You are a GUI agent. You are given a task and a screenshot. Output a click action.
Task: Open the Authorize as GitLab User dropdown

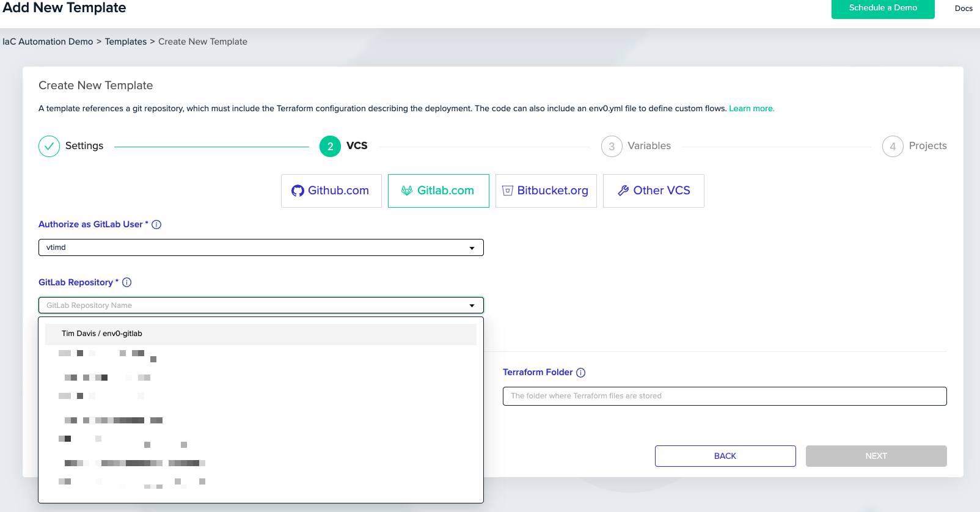pos(261,247)
